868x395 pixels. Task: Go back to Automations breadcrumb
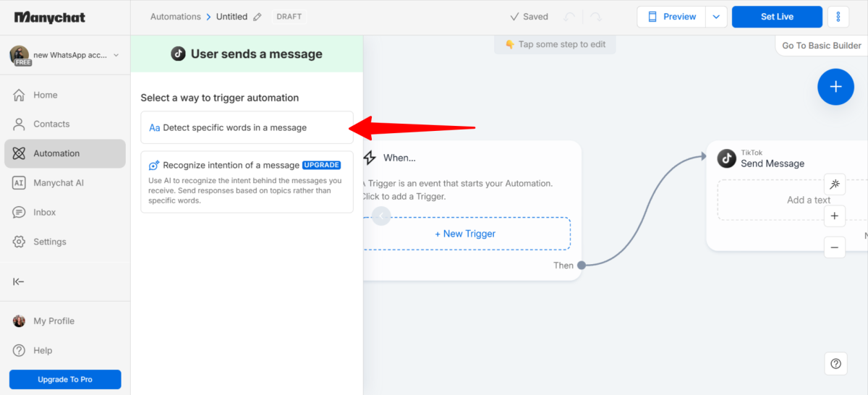[176, 17]
